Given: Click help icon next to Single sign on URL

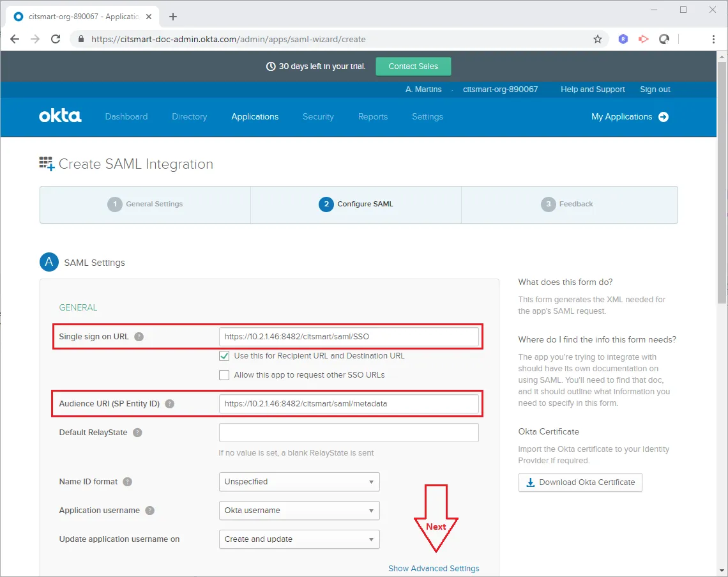Looking at the screenshot, I should tap(139, 337).
